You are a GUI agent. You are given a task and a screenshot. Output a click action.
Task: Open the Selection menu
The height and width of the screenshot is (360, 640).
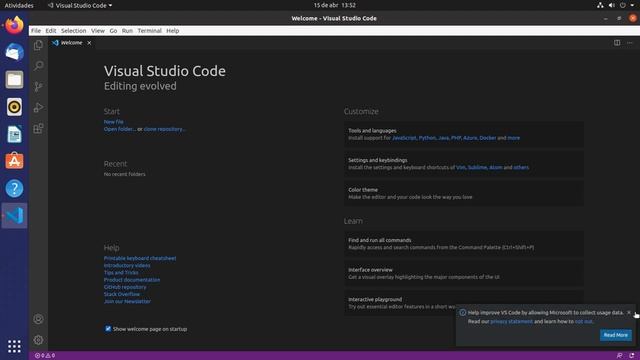pyautogui.click(x=73, y=31)
